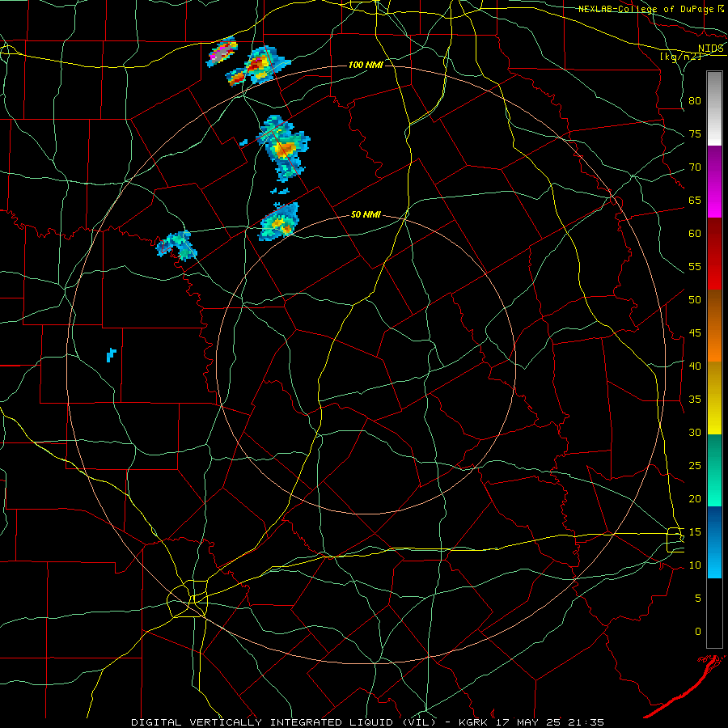The height and width of the screenshot is (728, 728).
Task: Pick the orange segment of the color bar
Action: [x=714, y=325]
